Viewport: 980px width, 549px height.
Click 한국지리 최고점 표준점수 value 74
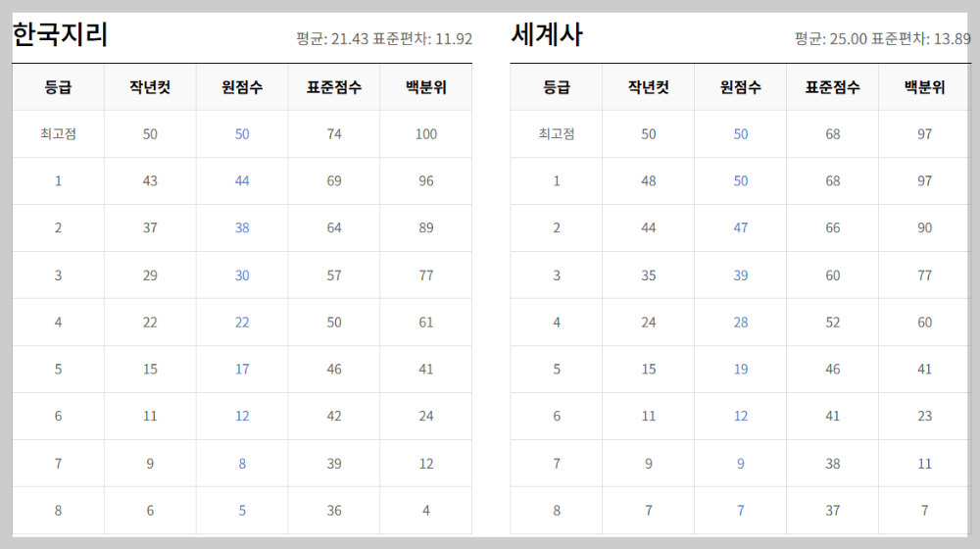tap(334, 133)
